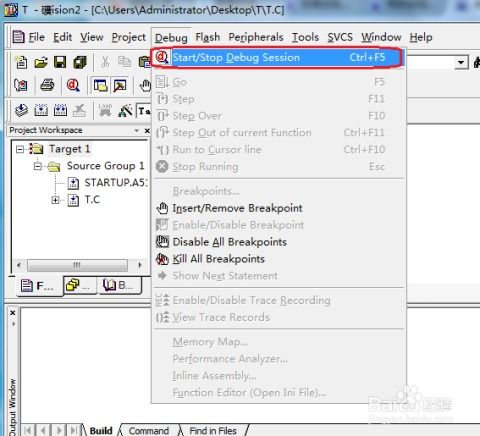Click the Cut scissors icon

pos(105,62)
